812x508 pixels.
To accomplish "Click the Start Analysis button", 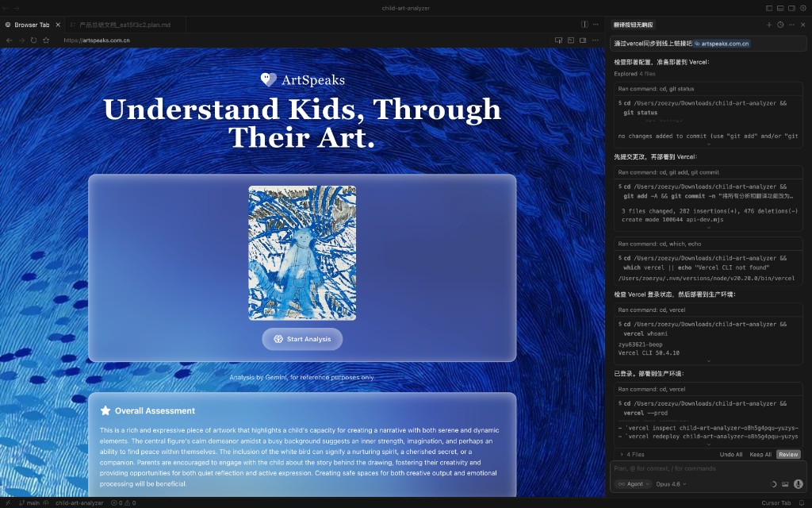I will [302, 339].
